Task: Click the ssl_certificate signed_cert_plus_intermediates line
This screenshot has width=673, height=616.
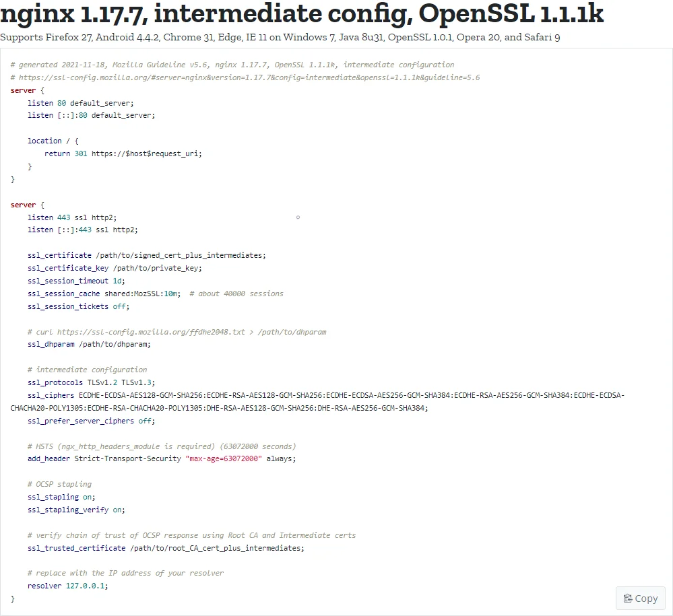Action: [147, 255]
